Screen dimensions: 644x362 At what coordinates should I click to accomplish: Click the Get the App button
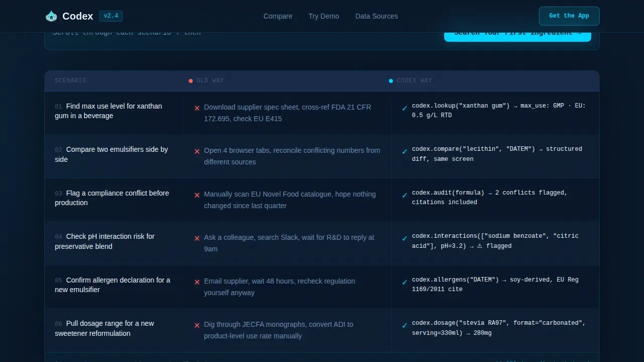point(569,16)
